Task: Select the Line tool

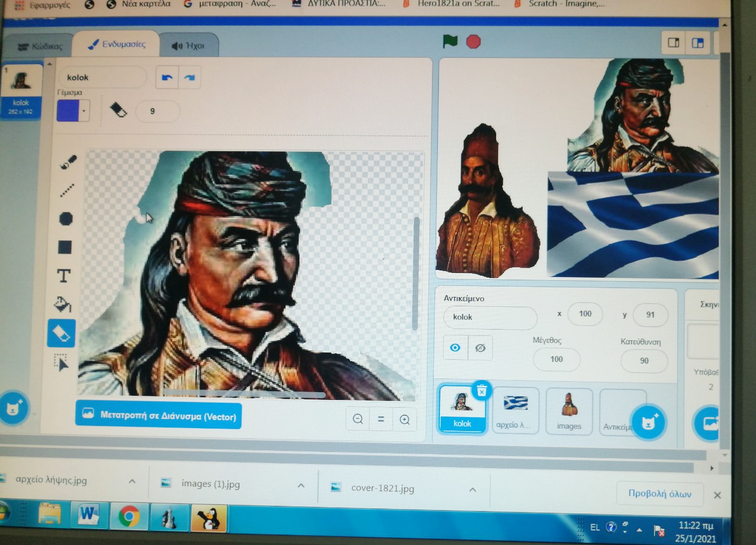Action: [x=67, y=191]
